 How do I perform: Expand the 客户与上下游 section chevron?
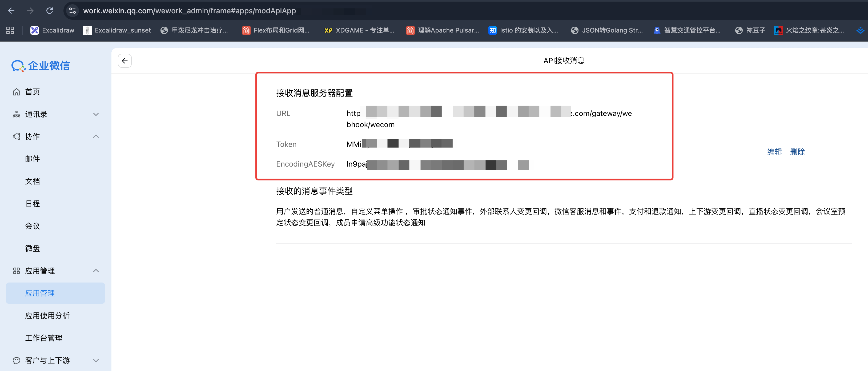coord(96,360)
